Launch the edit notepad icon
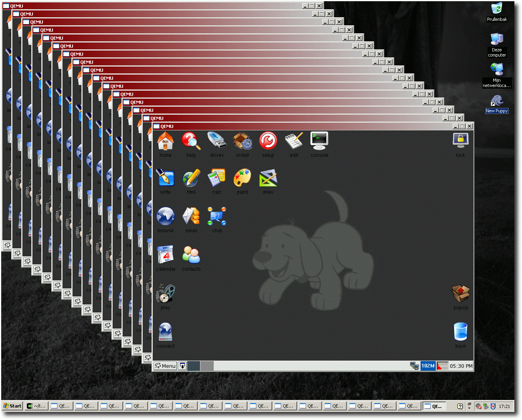 pos(293,141)
